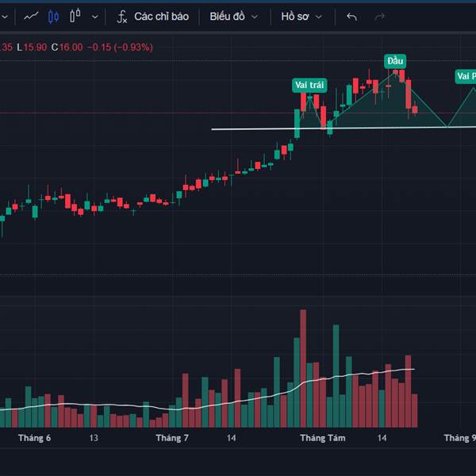
Task: Select the Vai P pattern label
Action: coord(466,76)
